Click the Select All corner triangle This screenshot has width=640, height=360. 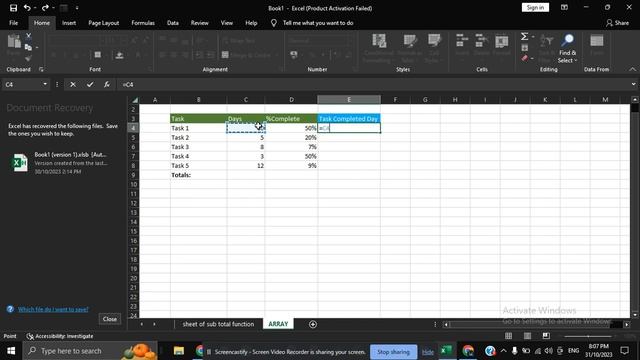[x=134, y=100]
